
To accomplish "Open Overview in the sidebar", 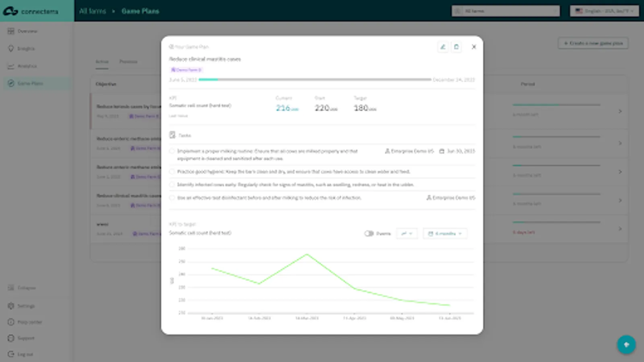I will click(23, 31).
